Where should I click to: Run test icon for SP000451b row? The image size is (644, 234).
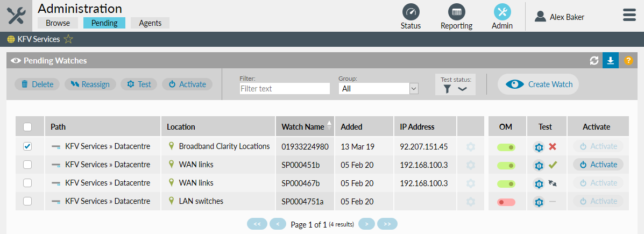pyautogui.click(x=539, y=165)
